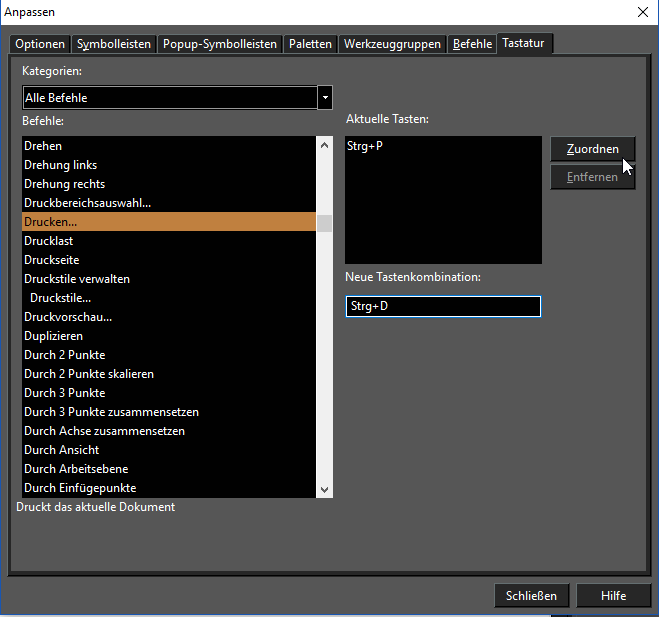Select the Durch Arbeitsebene command
The image size is (659, 617).
169,469
